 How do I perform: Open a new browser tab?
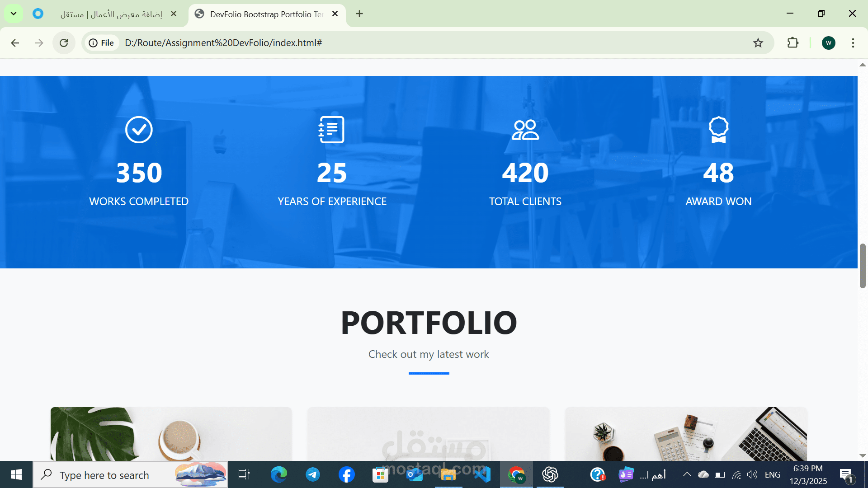pyautogui.click(x=359, y=14)
